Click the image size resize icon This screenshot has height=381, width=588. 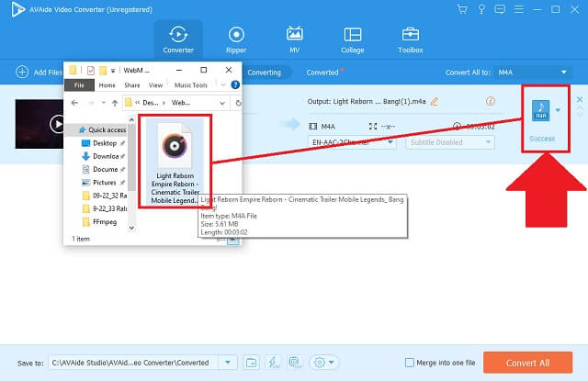coord(373,127)
